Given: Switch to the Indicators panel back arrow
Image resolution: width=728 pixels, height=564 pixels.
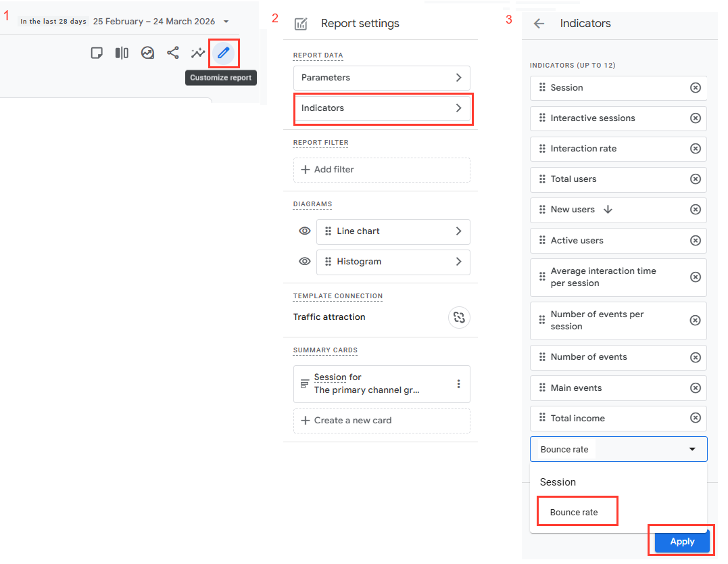Looking at the screenshot, I should click(x=538, y=23).
